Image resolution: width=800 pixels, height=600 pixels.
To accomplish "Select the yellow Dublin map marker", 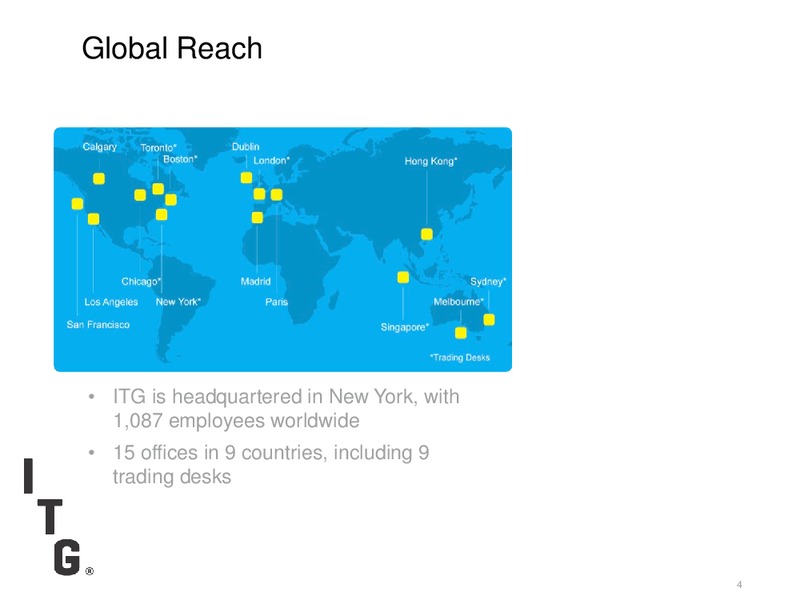I will 246,178.
